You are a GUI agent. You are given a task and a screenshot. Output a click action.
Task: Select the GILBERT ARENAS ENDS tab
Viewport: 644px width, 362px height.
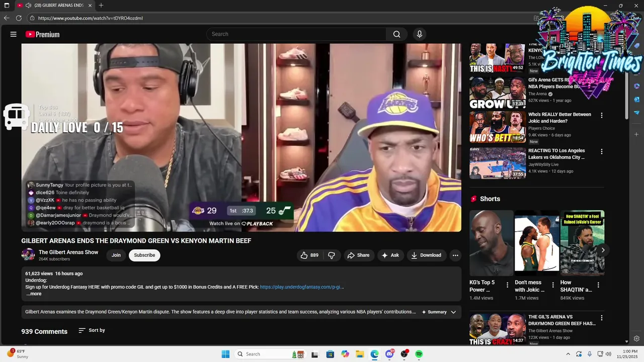coord(54,5)
